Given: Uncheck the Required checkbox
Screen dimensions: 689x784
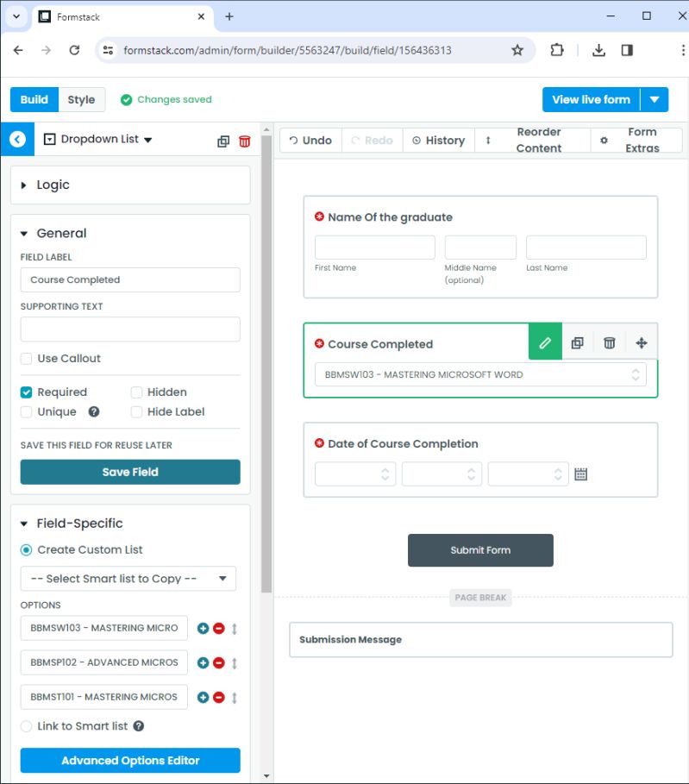Looking at the screenshot, I should click(26, 392).
